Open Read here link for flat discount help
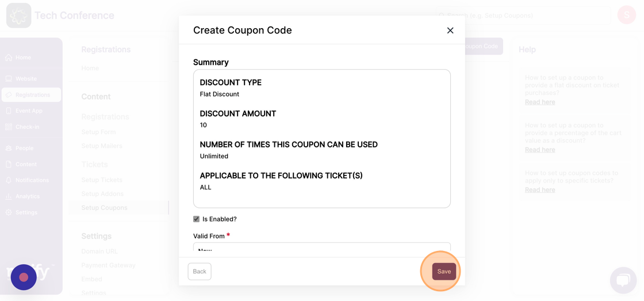Viewport: 644px width, 301px height. [540, 102]
